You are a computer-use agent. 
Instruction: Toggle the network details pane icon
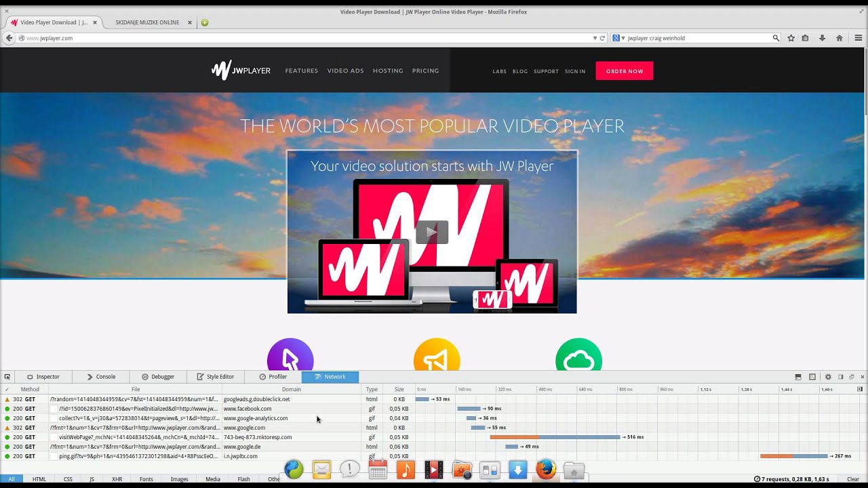pos(860,389)
